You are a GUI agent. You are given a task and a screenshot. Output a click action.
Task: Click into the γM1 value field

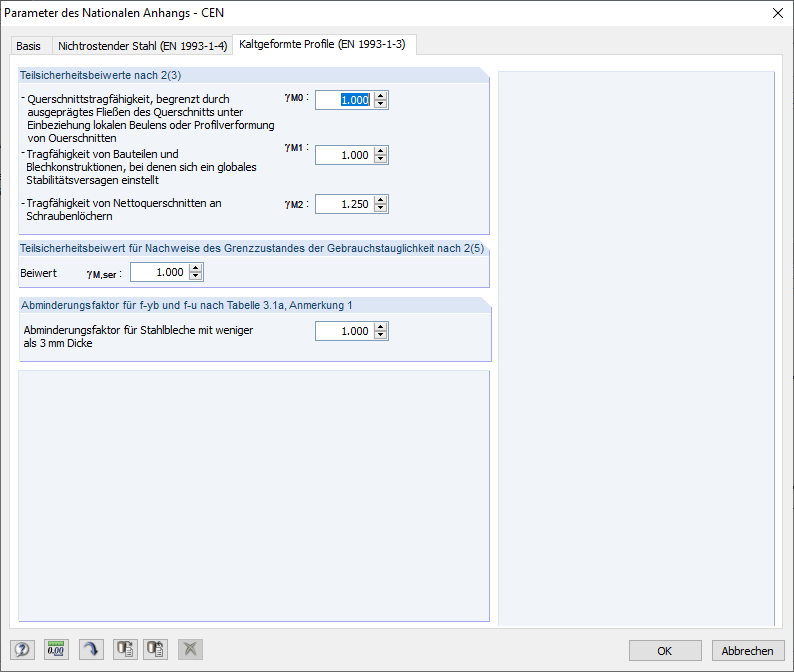pyautogui.click(x=344, y=155)
